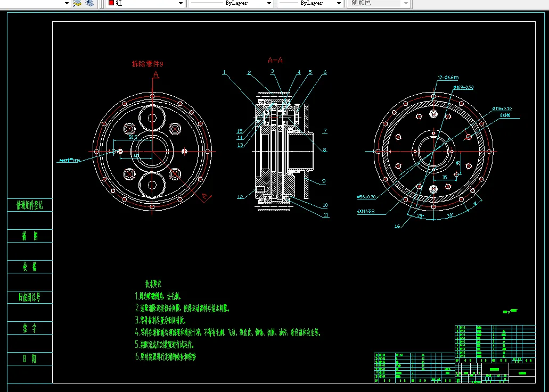Select technical requirement line 5
Viewport: 549px width, 392px height.
164,345
